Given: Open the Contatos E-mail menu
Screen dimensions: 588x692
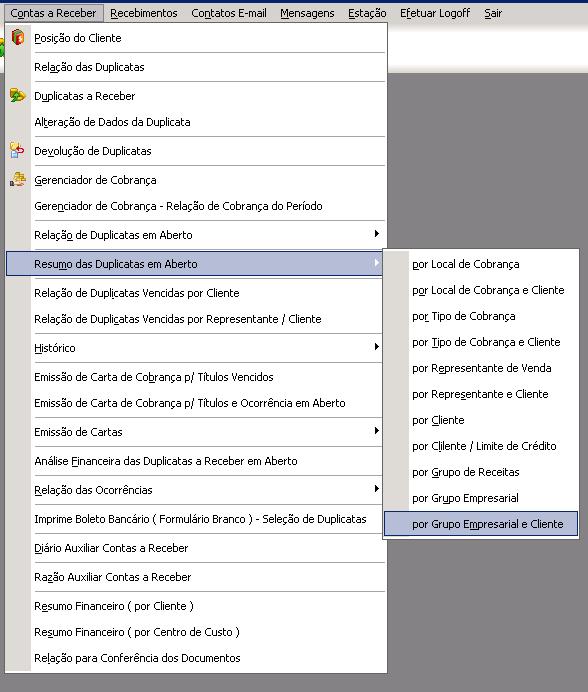Looking at the screenshot, I should (229, 13).
